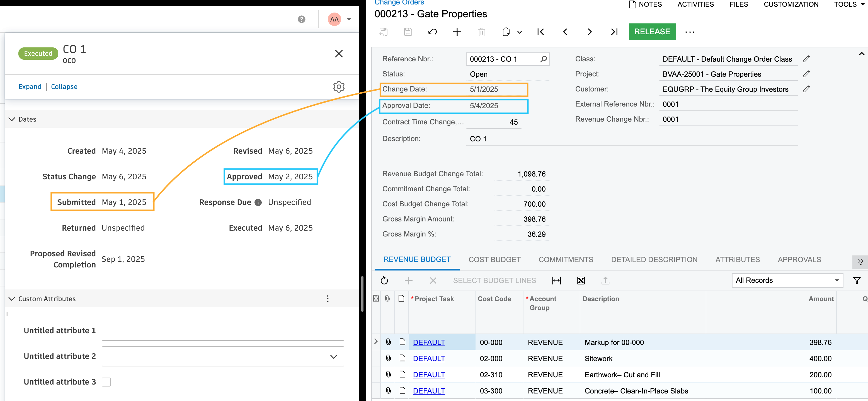This screenshot has height=401, width=868.
Task: Switch to the Cost Budget tab
Action: click(x=494, y=259)
